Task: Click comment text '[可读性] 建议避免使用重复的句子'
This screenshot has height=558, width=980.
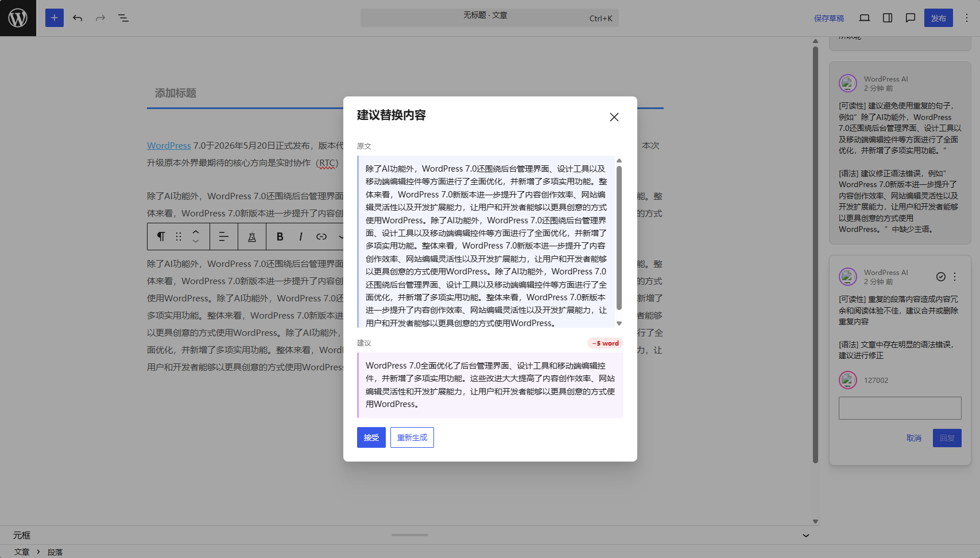Action: point(900,128)
